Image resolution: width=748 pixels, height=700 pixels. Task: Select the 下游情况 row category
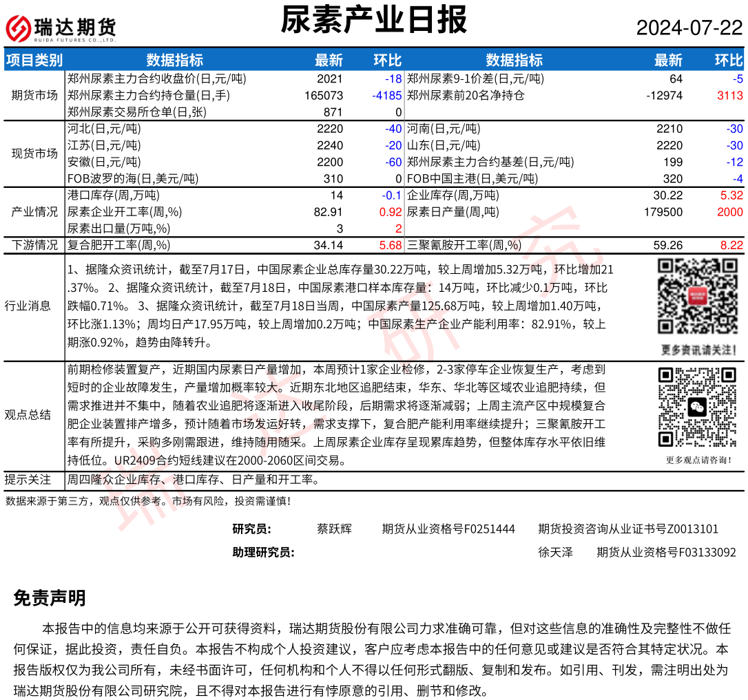click(34, 245)
